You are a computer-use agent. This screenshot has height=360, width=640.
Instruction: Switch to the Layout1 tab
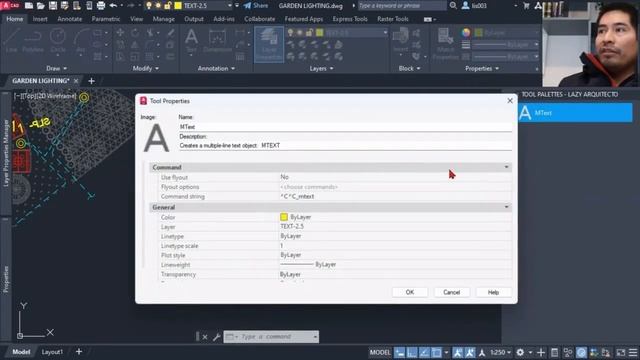pyautogui.click(x=52, y=352)
